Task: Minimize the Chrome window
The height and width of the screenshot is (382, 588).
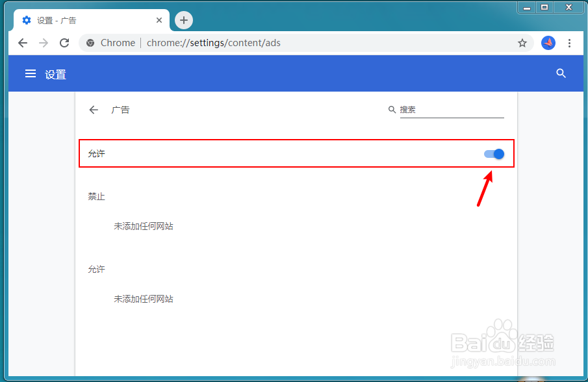Action: coord(527,8)
